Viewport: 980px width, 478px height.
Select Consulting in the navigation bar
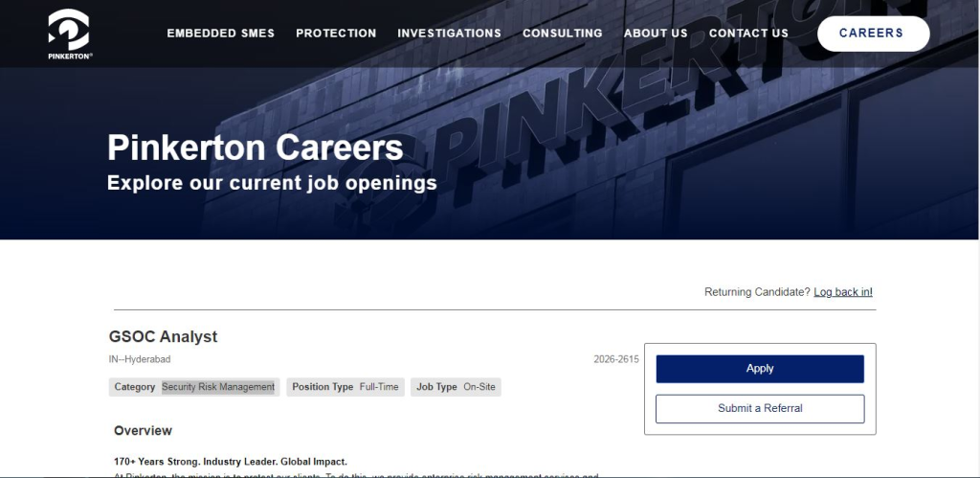[x=563, y=34]
